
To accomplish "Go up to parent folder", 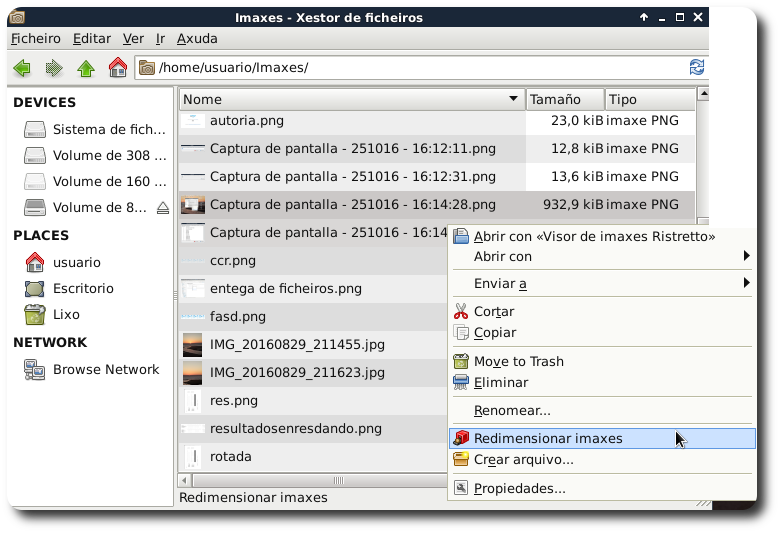I will point(86,68).
